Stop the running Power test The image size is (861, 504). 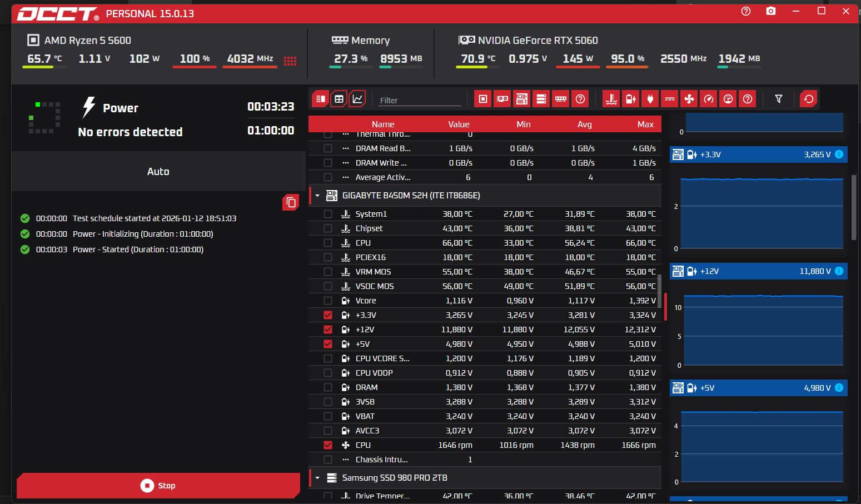pyautogui.click(x=158, y=486)
